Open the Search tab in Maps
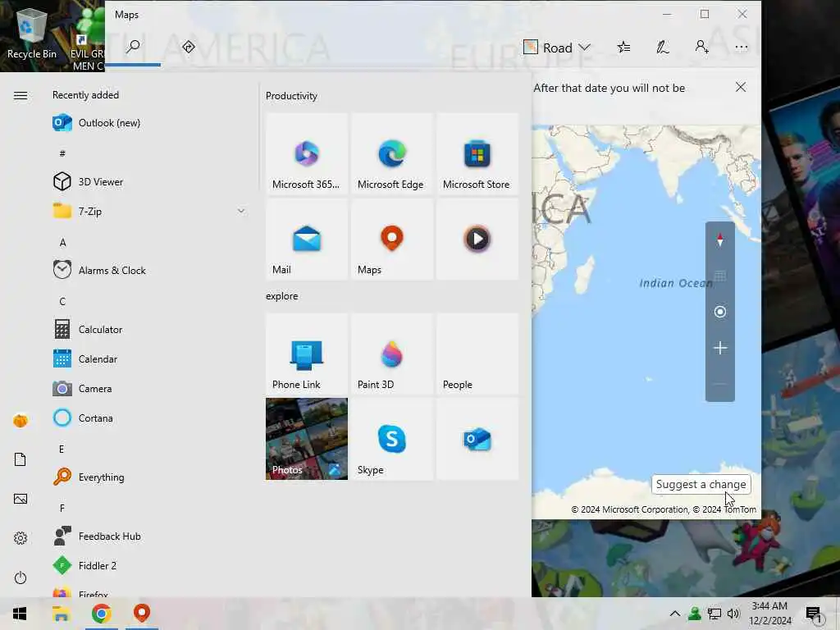 coord(133,47)
